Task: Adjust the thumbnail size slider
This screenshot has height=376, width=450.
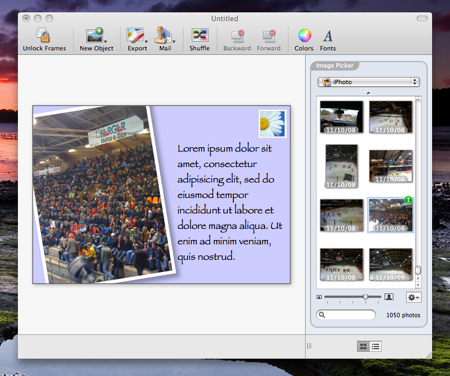Action: click(x=366, y=297)
